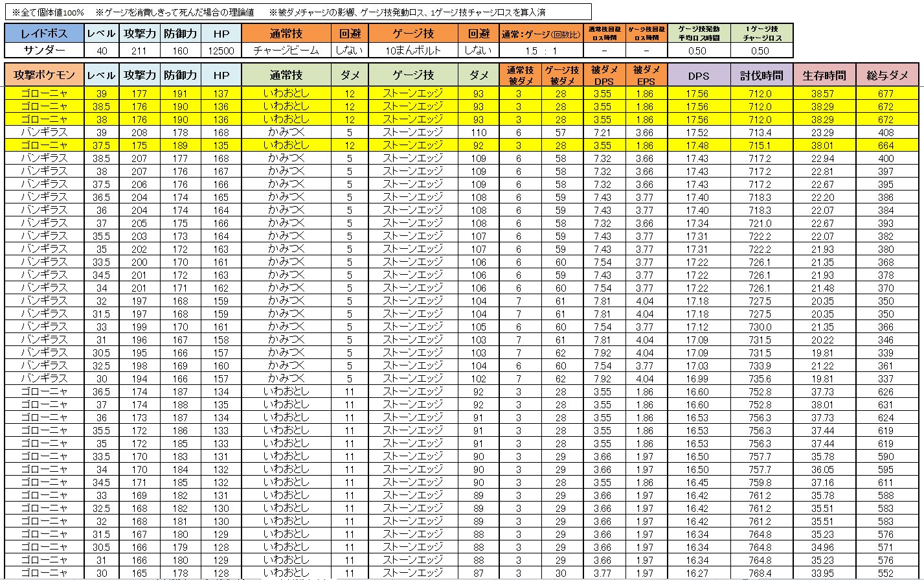
Task: Select the defeat time cell 768.4
Action: point(761,573)
